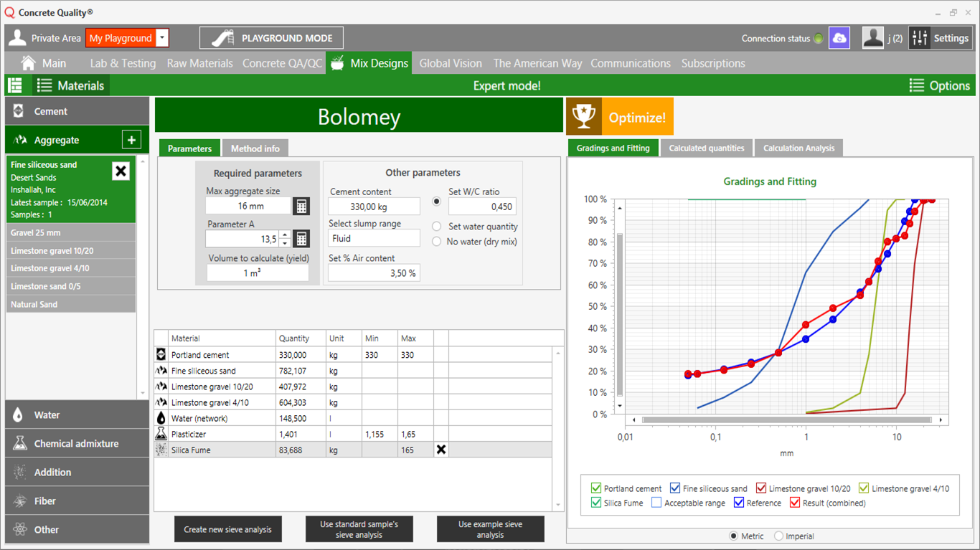Screen dimensions: 980x550
Task: Click the Cement category icon
Action: click(x=19, y=111)
